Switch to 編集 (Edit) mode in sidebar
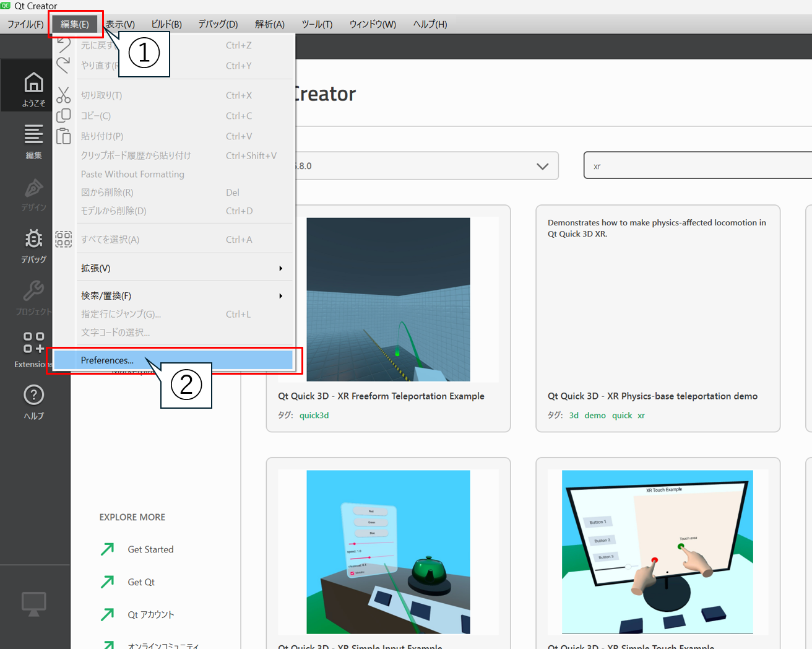The width and height of the screenshot is (812, 649). click(33, 141)
